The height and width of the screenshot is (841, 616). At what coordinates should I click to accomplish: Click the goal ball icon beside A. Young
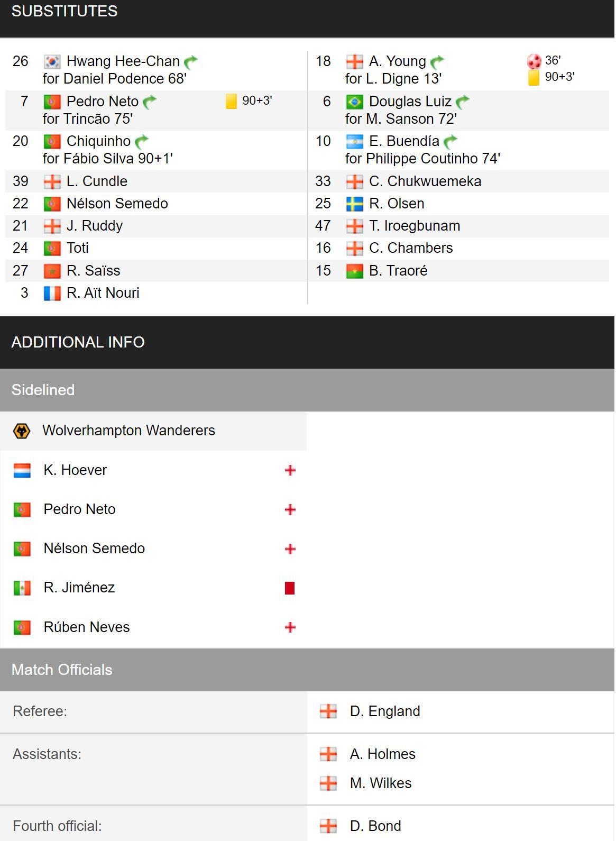pyautogui.click(x=534, y=61)
